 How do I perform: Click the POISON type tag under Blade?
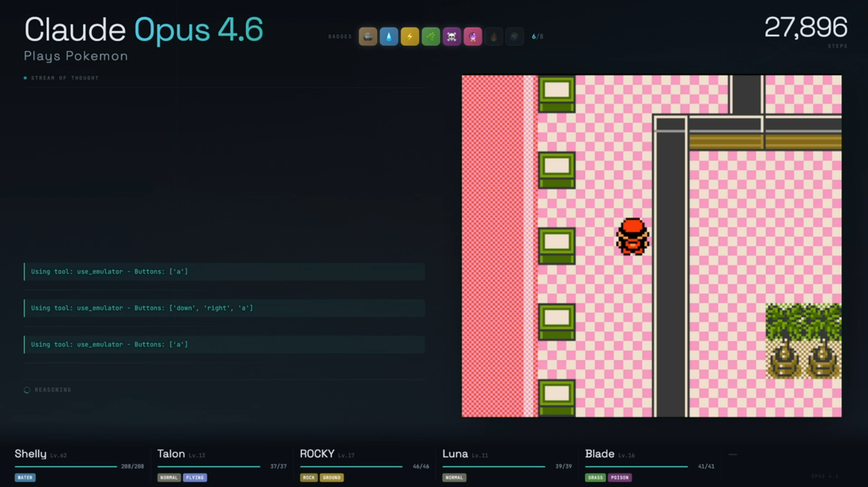[x=620, y=478]
